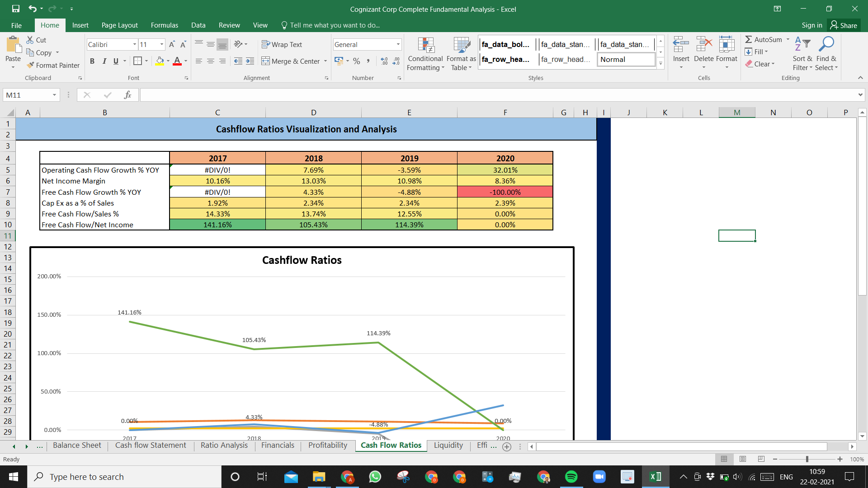Select the Normal cell style
Image resolution: width=868 pixels, height=488 pixels.
pos(626,59)
